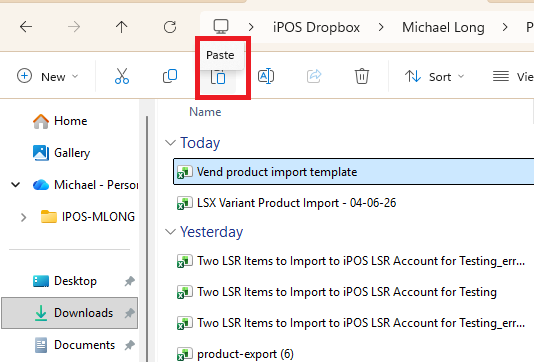Viewport: 534px width, 362px height.
Task: Open the View layout menu
Action: pos(513,76)
